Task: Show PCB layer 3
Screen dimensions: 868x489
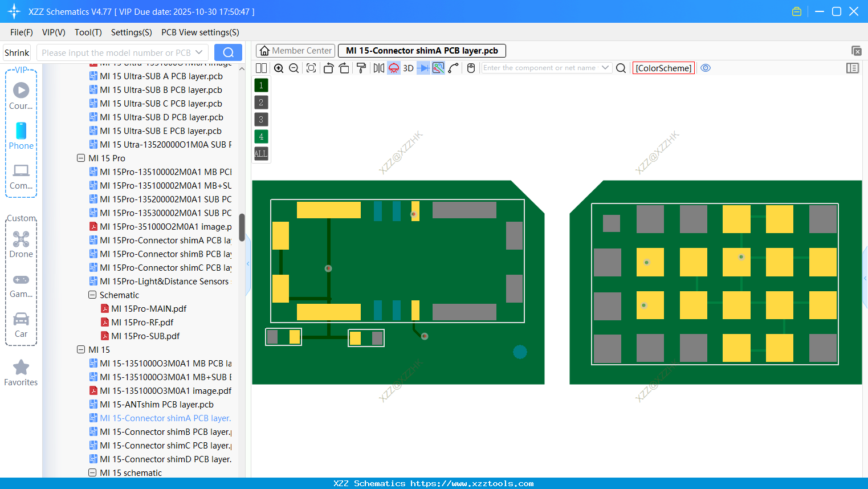Action: [261, 120]
